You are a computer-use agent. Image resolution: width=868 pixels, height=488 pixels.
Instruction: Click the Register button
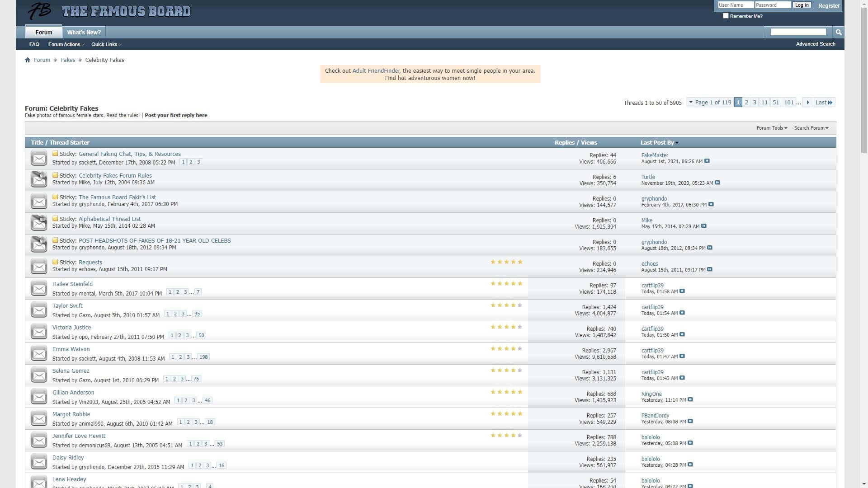[829, 5]
